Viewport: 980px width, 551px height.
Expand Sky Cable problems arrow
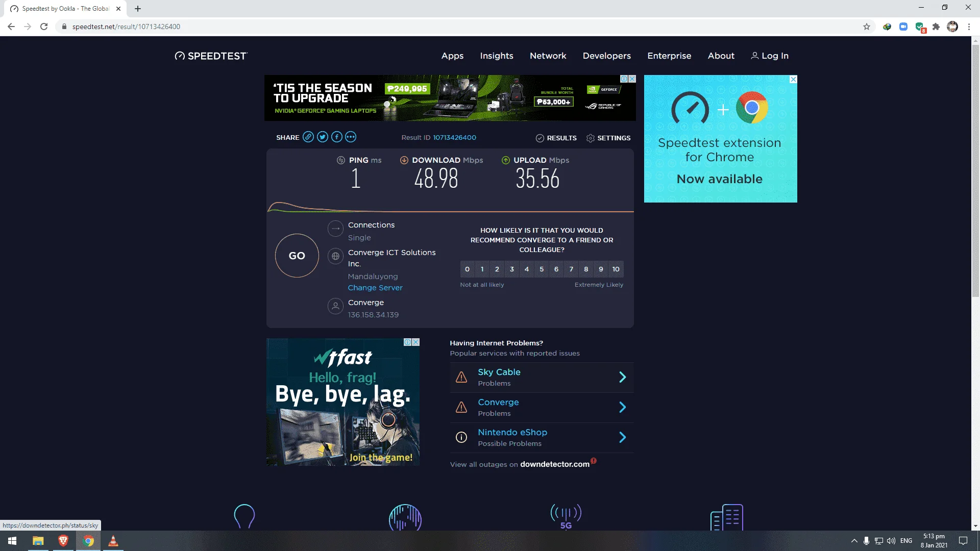click(x=622, y=377)
